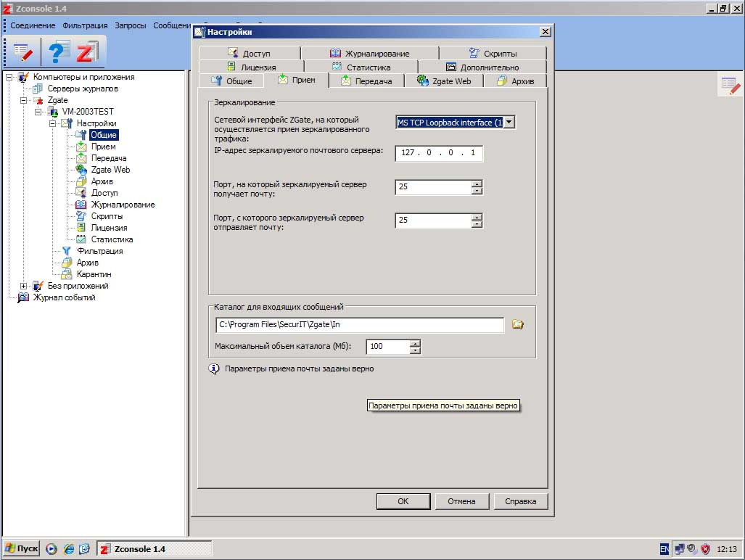Select Журналирование item in the tree
The width and height of the screenshot is (745, 560).
click(x=123, y=205)
